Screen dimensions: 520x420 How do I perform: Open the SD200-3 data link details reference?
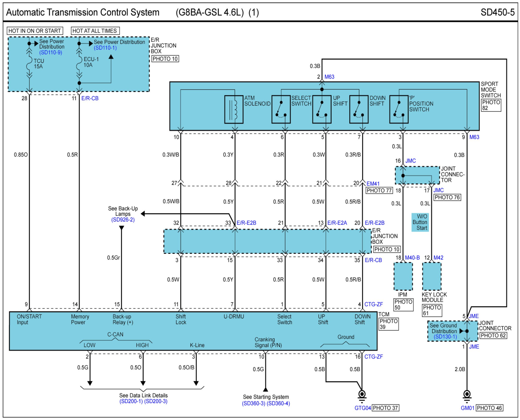click(x=156, y=401)
